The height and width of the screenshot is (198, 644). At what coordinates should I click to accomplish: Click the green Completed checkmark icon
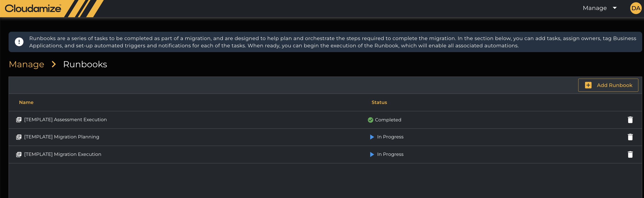click(x=370, y=120)
